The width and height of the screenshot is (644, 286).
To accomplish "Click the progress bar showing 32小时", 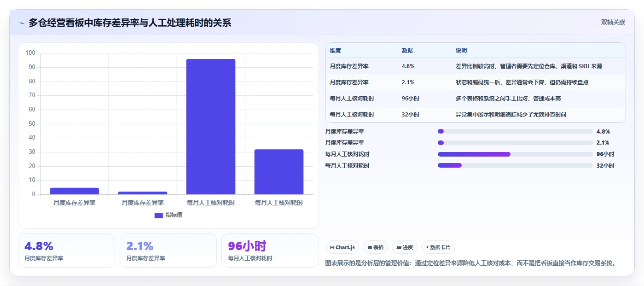I will pyautogui.click(x=515, y=165).
